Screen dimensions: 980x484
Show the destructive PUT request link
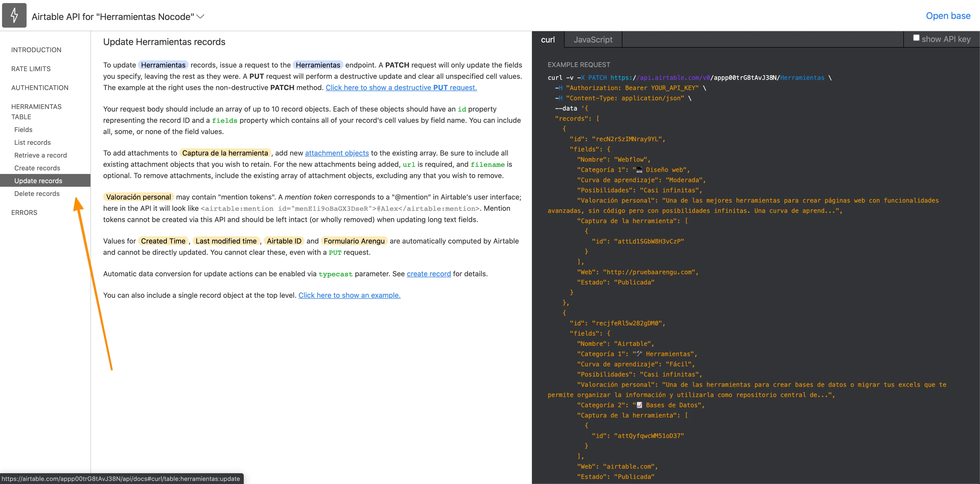click(401, 87)
